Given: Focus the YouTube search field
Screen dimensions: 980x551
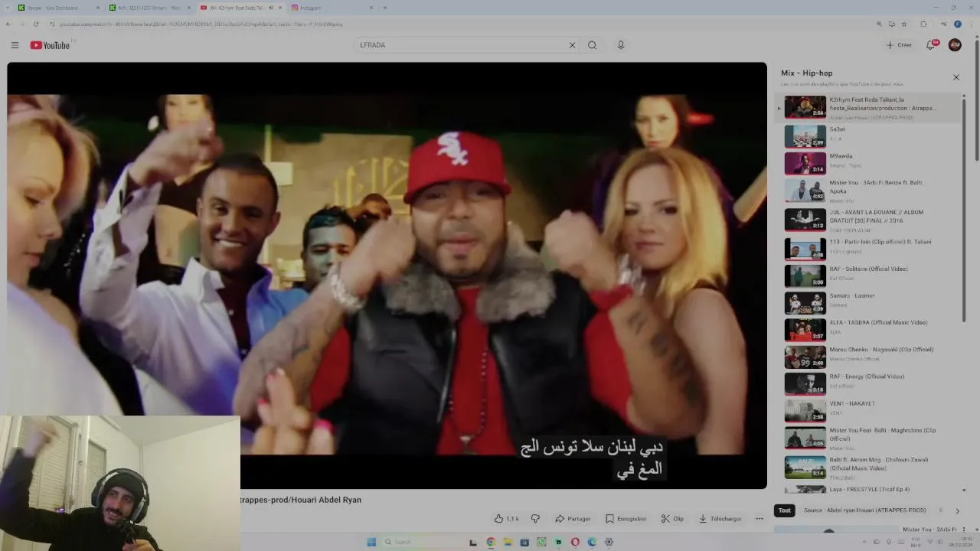Looking at the screenshot, I should point(462,45).
